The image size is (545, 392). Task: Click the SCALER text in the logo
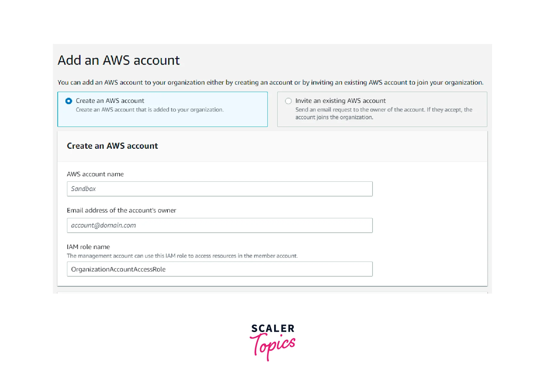coord(273,329)
